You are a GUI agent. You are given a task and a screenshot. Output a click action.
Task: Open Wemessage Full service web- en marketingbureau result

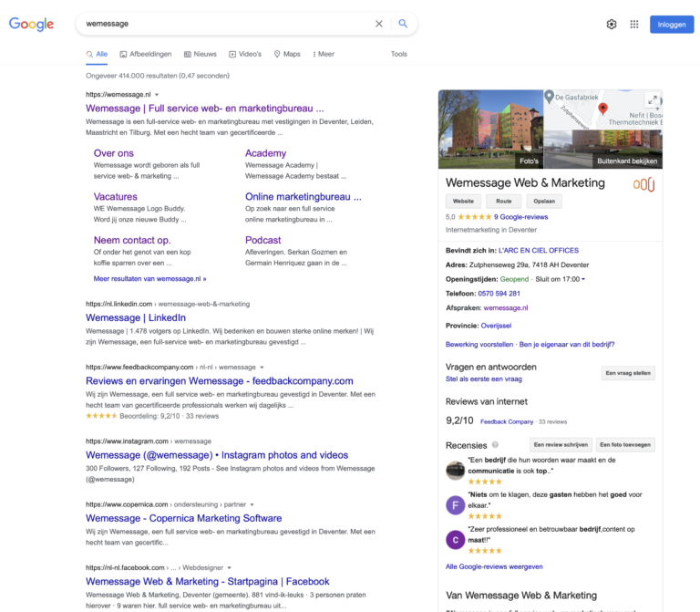coord(205,109)
